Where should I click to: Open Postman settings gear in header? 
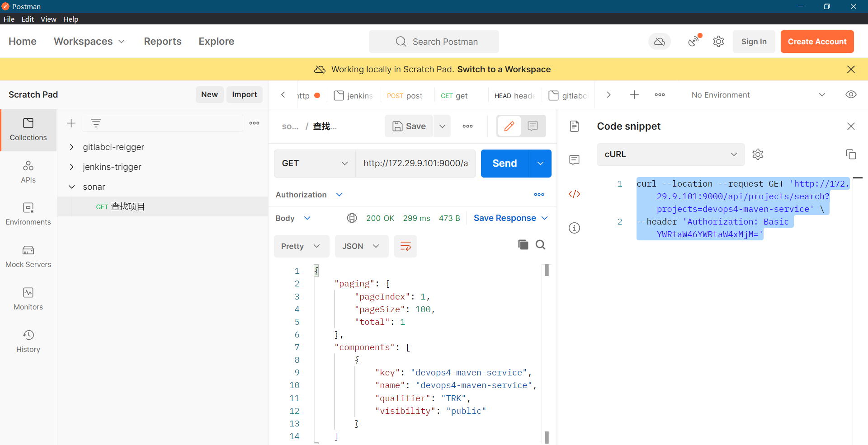click(718, 42)
